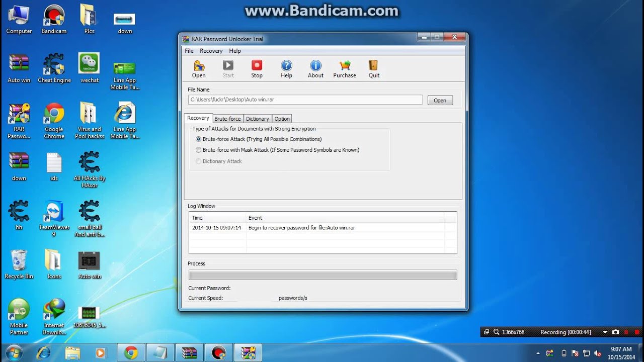The height and width of the screenshot is (362, 644).
Task: Open the File menu
Action: click(189, 51)
